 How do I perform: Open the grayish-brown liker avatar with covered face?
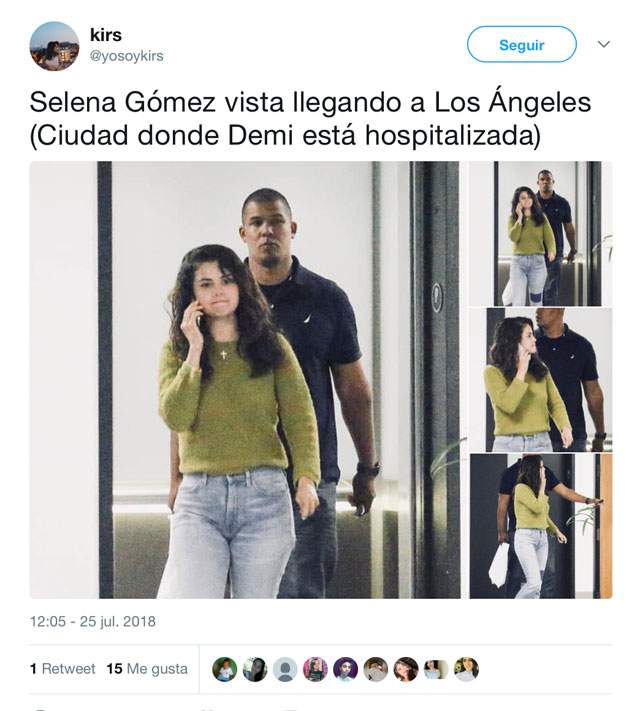click(376, 669)
